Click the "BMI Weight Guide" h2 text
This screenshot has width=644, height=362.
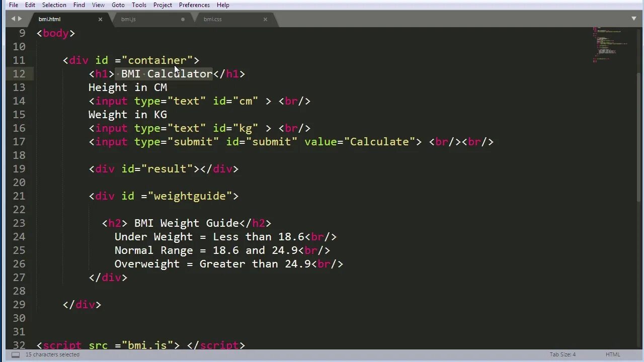coord(187,223)
